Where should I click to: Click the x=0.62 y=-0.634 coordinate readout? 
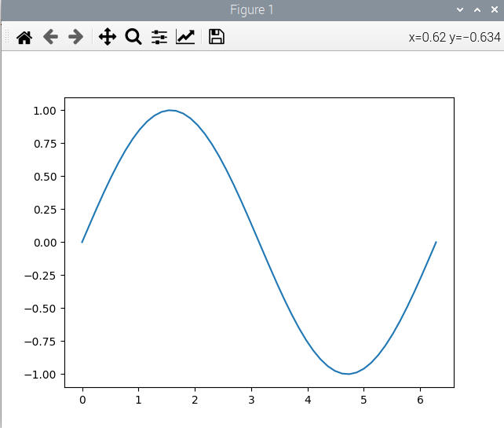(x=454, y=37)
